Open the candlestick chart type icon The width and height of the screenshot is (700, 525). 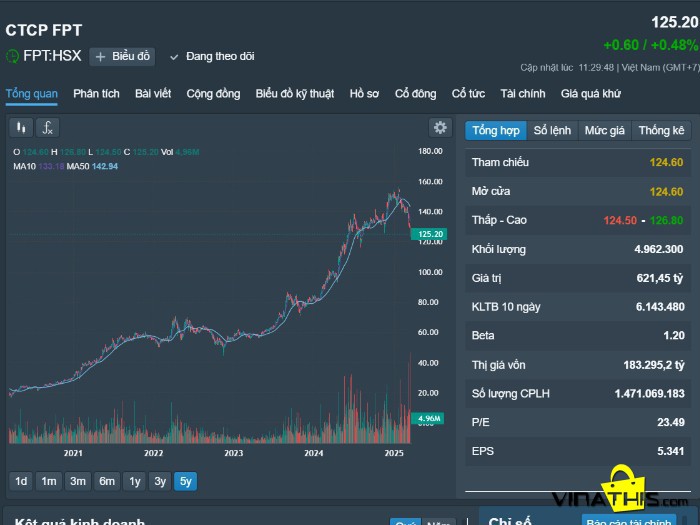coord(21,128)
